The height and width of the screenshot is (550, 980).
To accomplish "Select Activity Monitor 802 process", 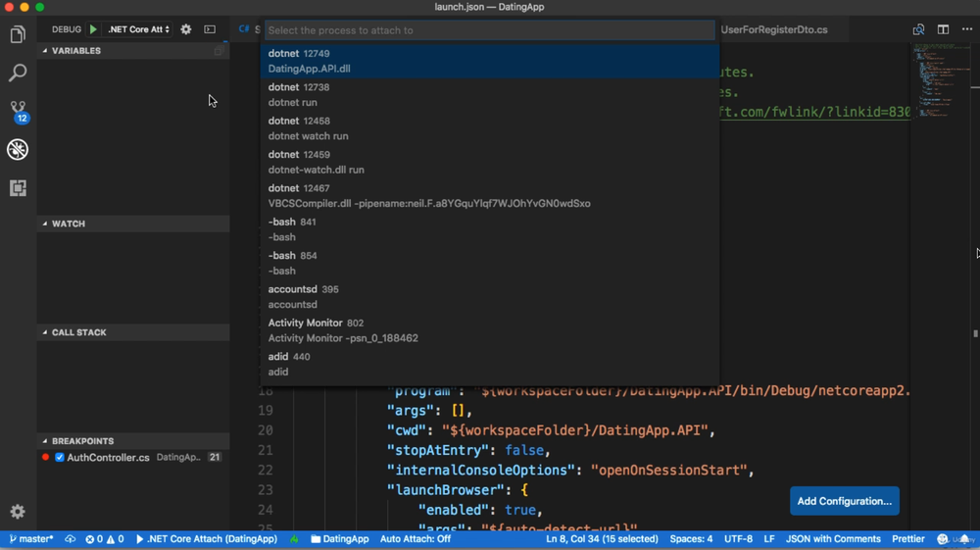I will (x=489, y=330).
